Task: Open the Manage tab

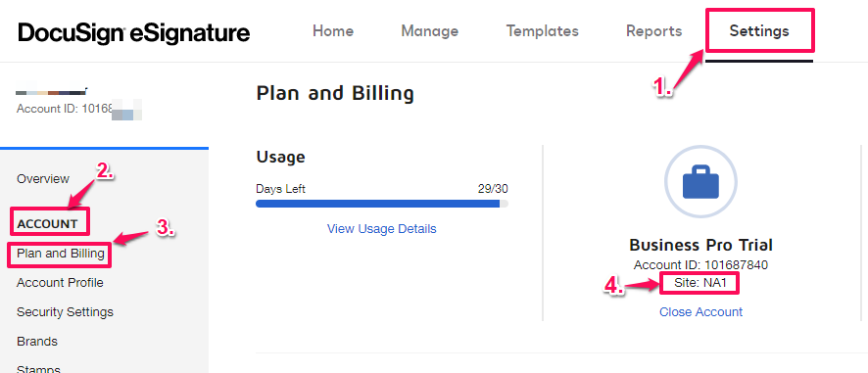Action: [429, 31]
